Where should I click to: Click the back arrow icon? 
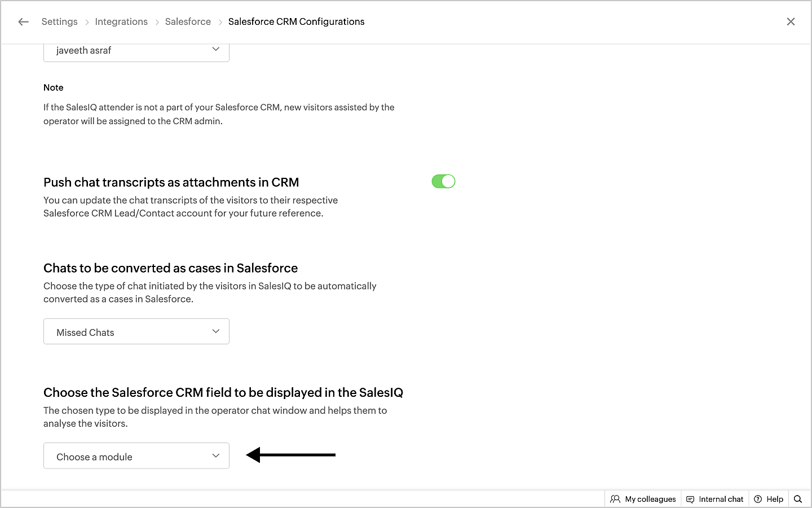point(23,22)
